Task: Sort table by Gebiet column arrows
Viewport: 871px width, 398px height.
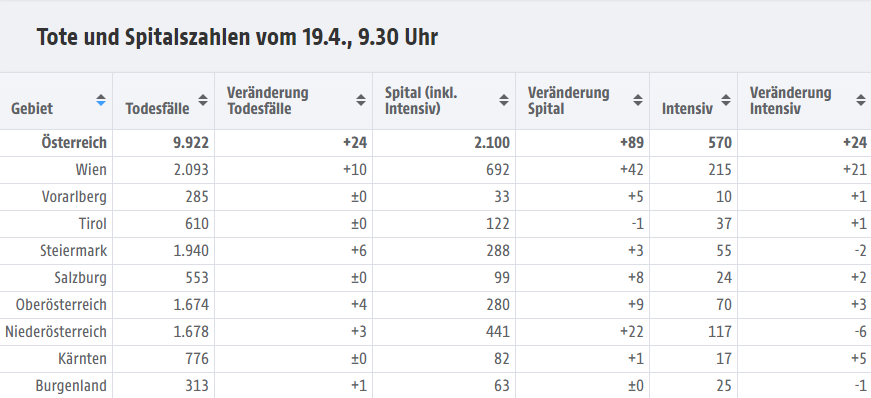Action: (x=101, y=101)
